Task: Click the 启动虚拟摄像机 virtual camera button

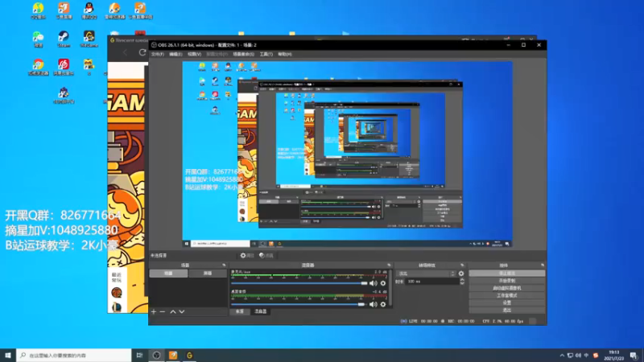Action: pos(507,288)
